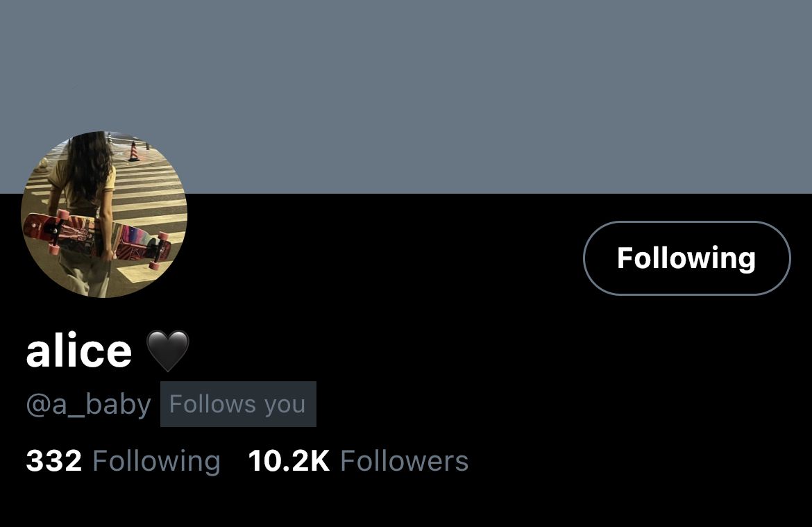Click the girl's long dark hair in avatar

pyautogui.click(x=89, y=166)
